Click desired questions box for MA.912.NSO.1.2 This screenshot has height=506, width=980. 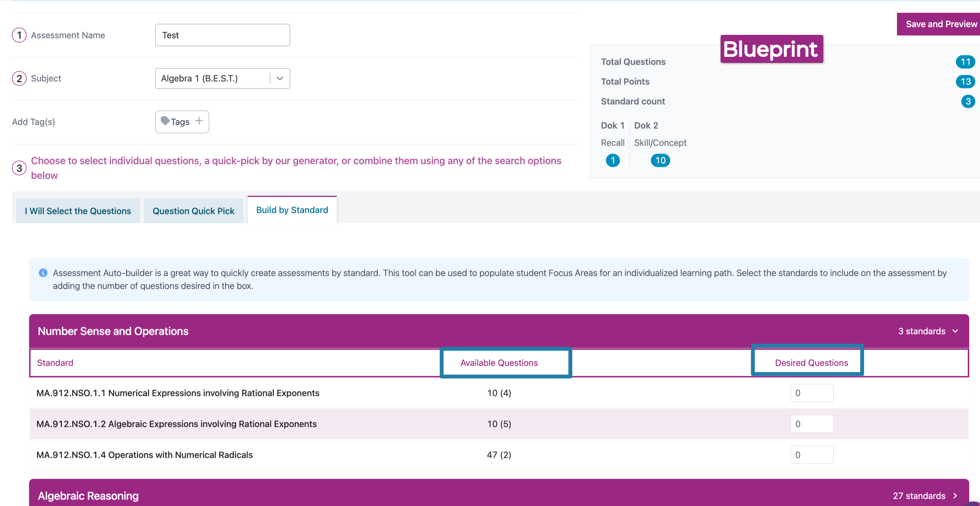(x=811, y=424)
